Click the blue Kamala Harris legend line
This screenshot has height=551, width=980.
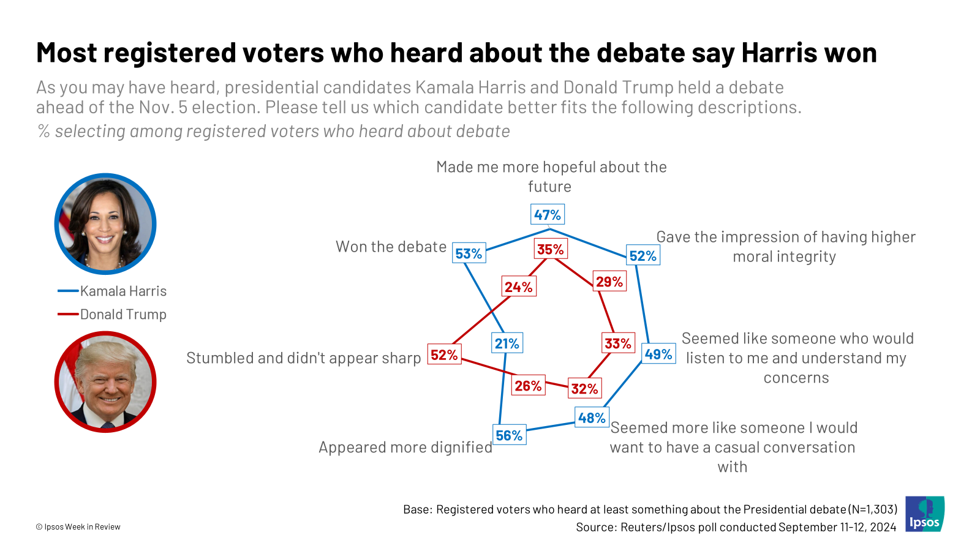68,291
